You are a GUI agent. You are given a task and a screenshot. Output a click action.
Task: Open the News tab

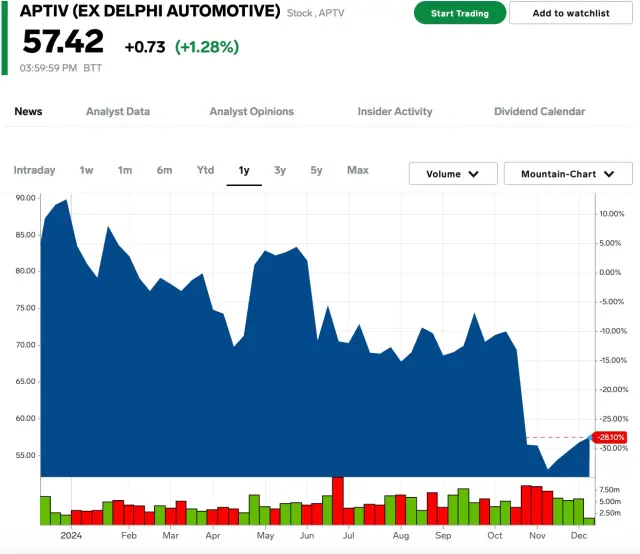coord(28,111)
